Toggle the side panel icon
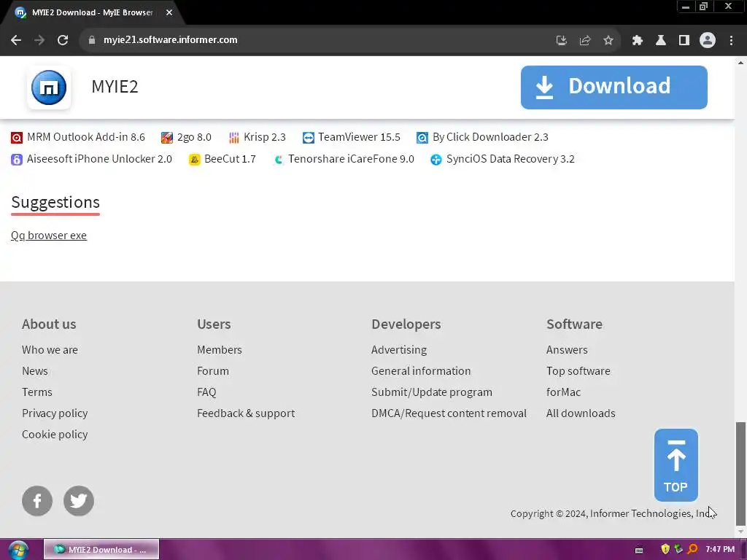Viewport: 747px width, 560px height. (x=684, y=40)
